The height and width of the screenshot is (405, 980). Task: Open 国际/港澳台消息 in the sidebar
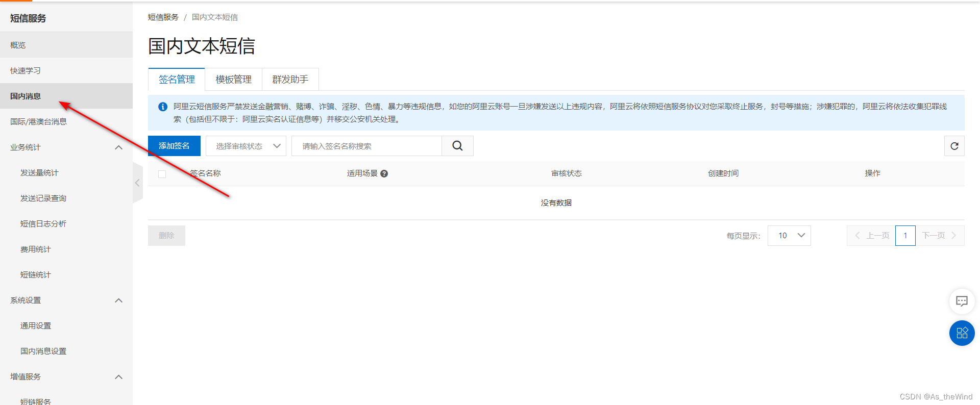66,121
